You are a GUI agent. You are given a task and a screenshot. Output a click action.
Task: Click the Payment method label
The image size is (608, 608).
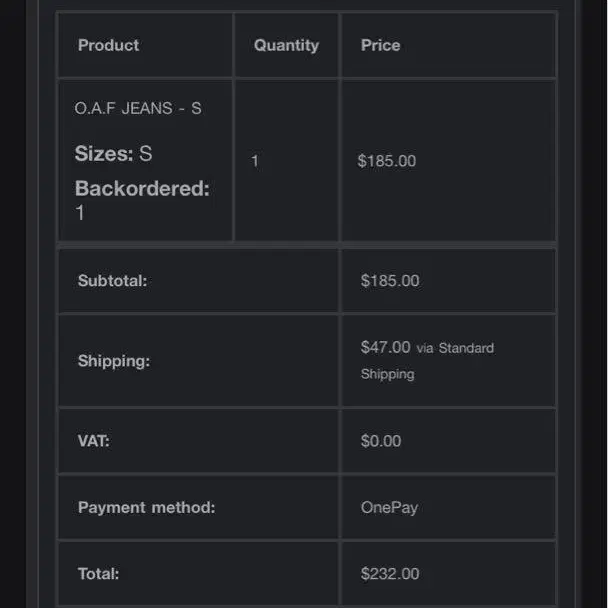(x=146, y=508)
